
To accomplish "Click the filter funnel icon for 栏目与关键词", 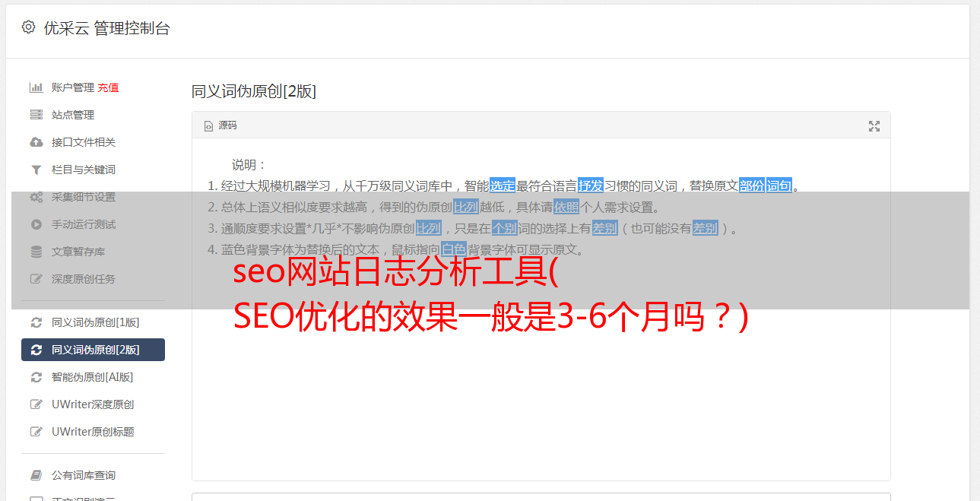I will point(36,170).
